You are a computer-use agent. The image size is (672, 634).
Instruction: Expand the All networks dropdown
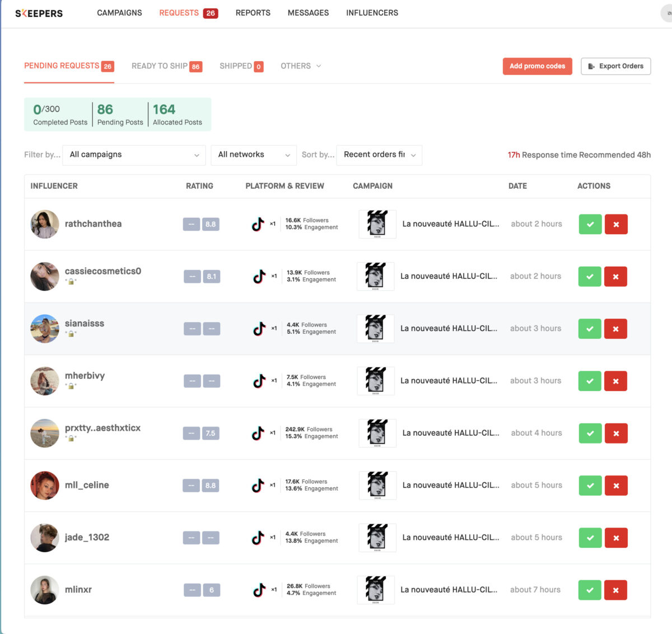pos(253,155)
